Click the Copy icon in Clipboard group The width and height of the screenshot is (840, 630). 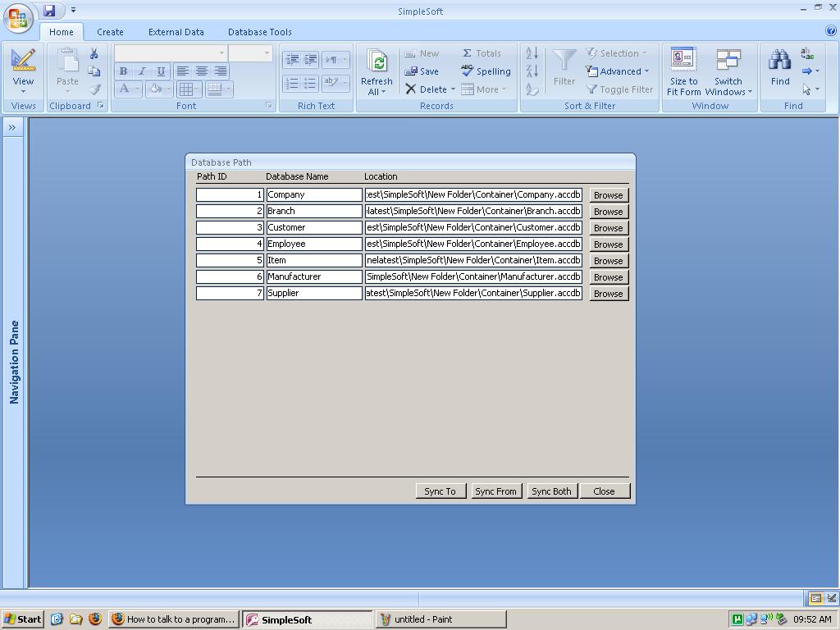click(x=94, y=71)
